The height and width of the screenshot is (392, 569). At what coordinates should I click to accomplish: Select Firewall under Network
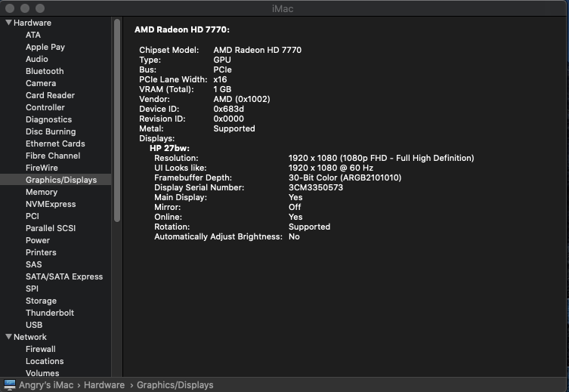pos(41,349)
